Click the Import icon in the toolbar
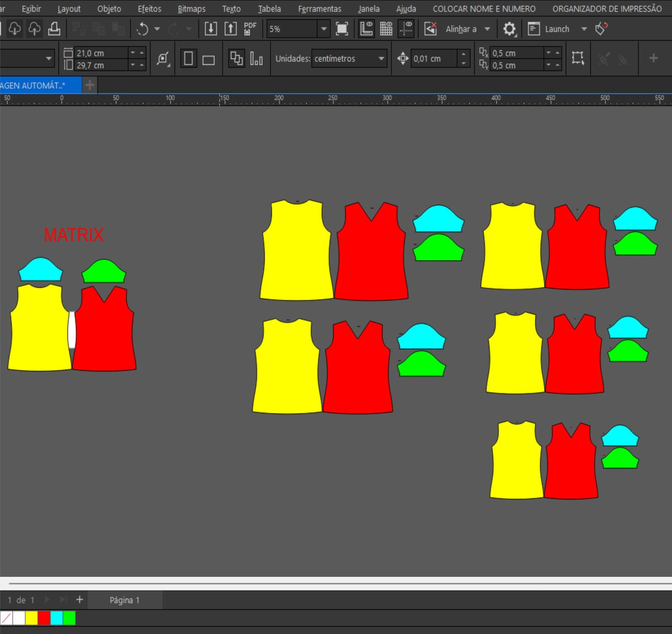 (210, 29)
